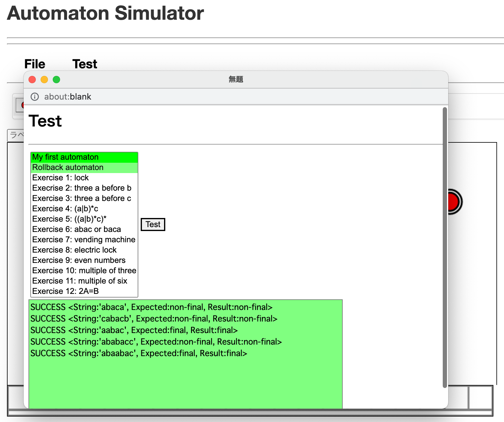Minimize the popup with the yellow button
The width and height of the screenshot is (504, 422).
pyautogui.click(x=44, y=80)
